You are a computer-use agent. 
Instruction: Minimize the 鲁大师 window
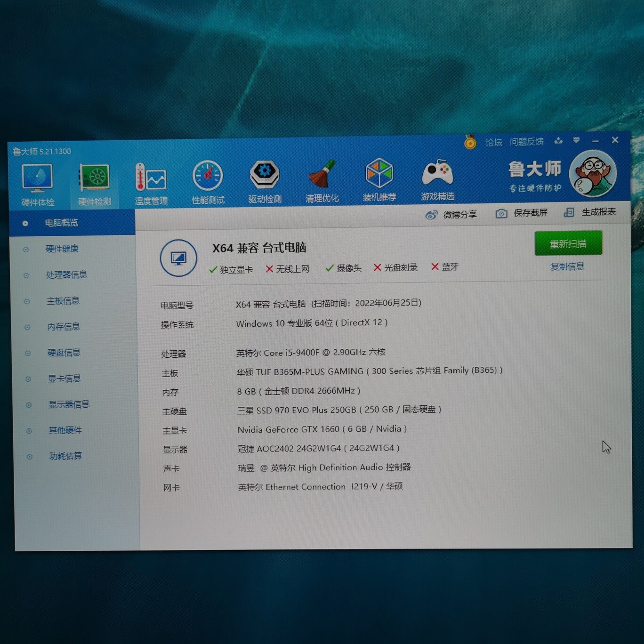point(596,141)
